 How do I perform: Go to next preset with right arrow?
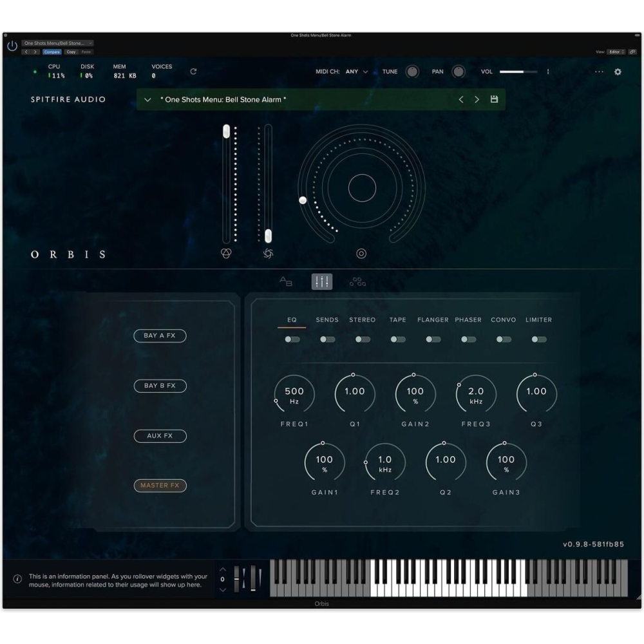(477, 100)
